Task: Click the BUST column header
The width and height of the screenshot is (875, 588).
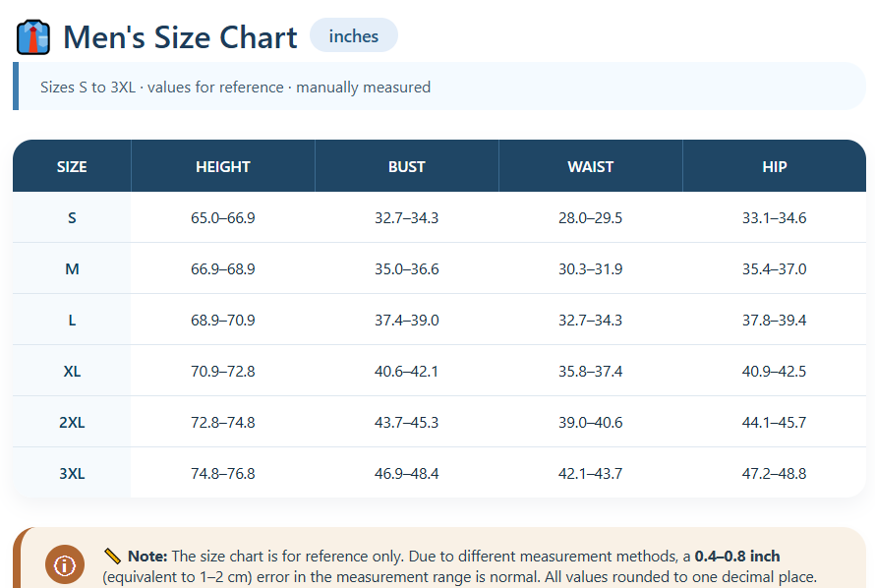Action: (407, 167)
